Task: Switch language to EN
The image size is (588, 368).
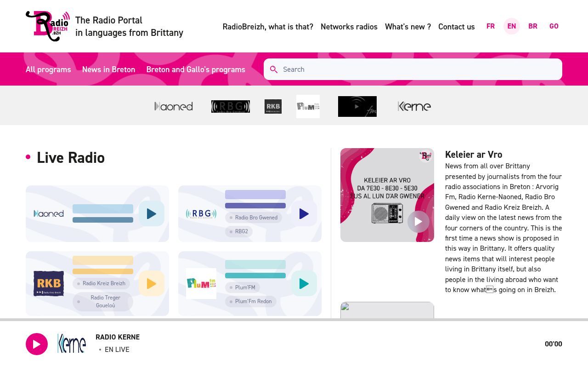Action: [x=512, y=26]
